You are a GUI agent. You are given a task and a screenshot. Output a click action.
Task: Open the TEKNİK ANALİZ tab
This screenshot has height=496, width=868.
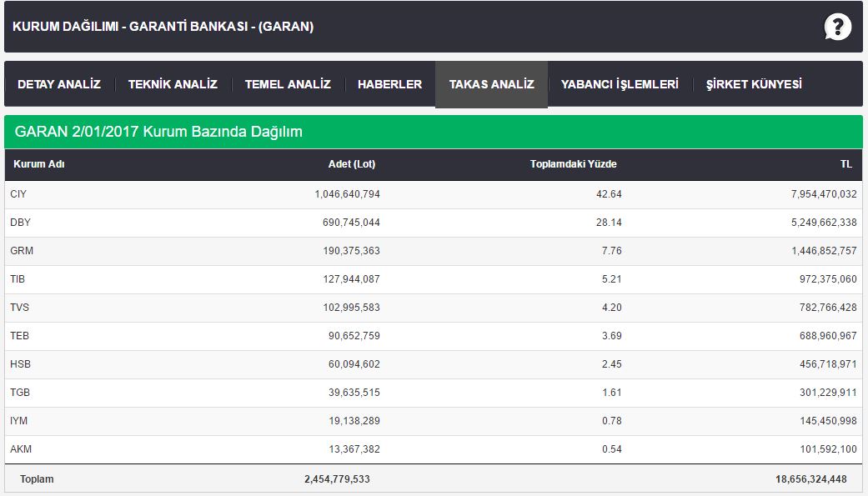coord(173,84)
